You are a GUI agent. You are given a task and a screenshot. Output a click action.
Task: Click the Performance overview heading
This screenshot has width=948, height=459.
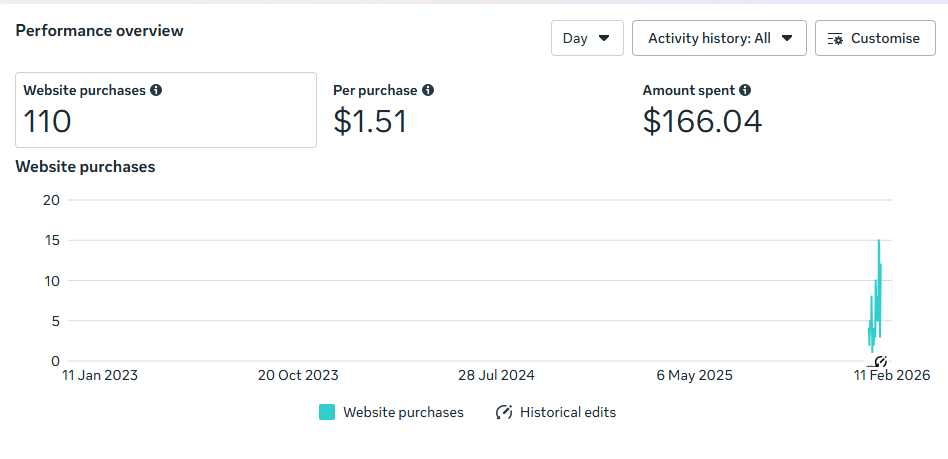click(99, 31)
